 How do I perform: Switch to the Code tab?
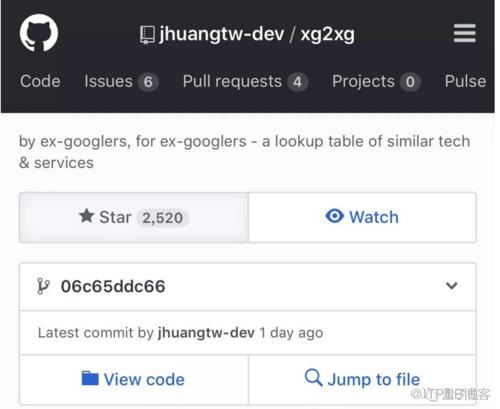tap(40, 81)
